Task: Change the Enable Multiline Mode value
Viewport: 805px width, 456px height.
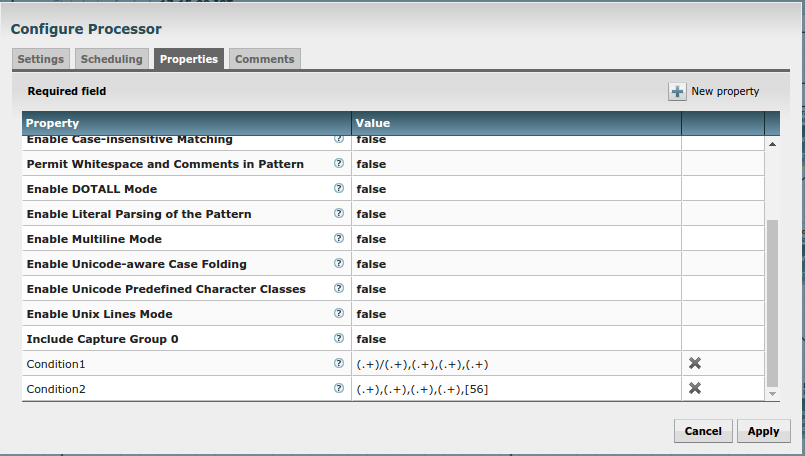Action: [515, 239]
